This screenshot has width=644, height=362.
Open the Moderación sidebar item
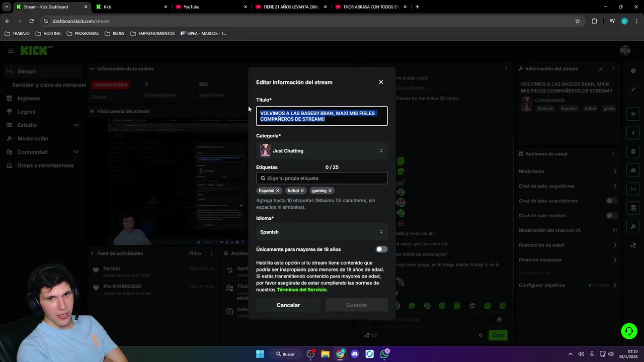33,138
